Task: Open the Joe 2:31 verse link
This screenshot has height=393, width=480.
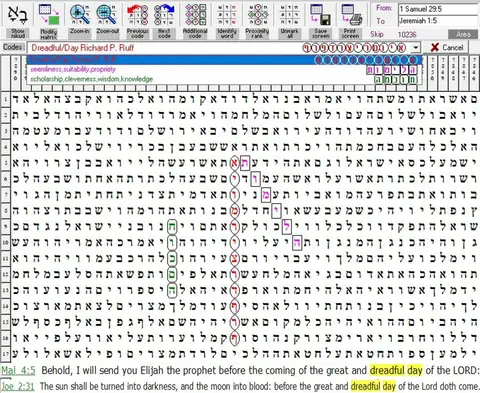Action: pyautogui.click(x=18, y=386)
